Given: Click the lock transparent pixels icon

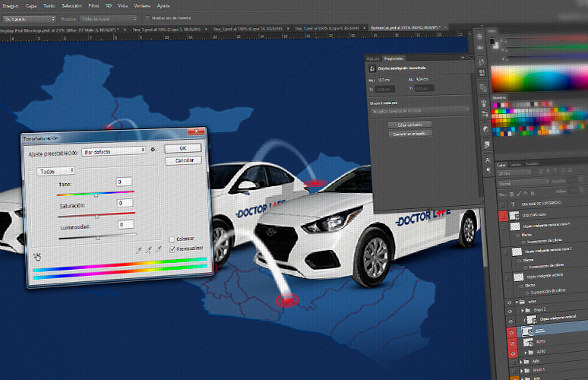Looking at the screenshot, I should click(511, 194).
